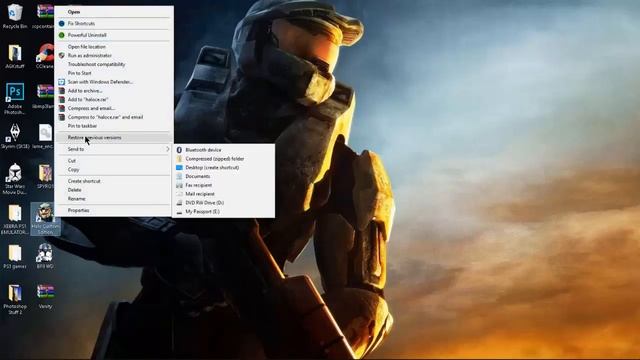Select the CCleaner desktop shortcut

click(44, 56)
